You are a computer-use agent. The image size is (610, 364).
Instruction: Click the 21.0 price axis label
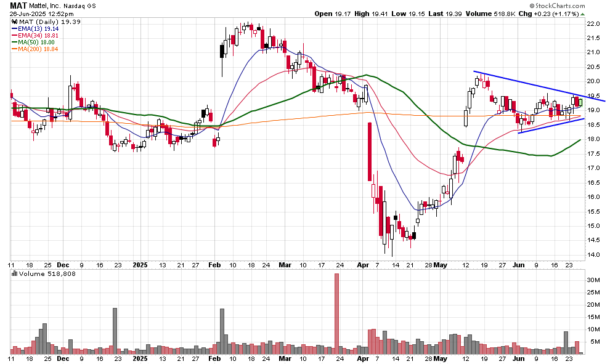coord(593,52)
